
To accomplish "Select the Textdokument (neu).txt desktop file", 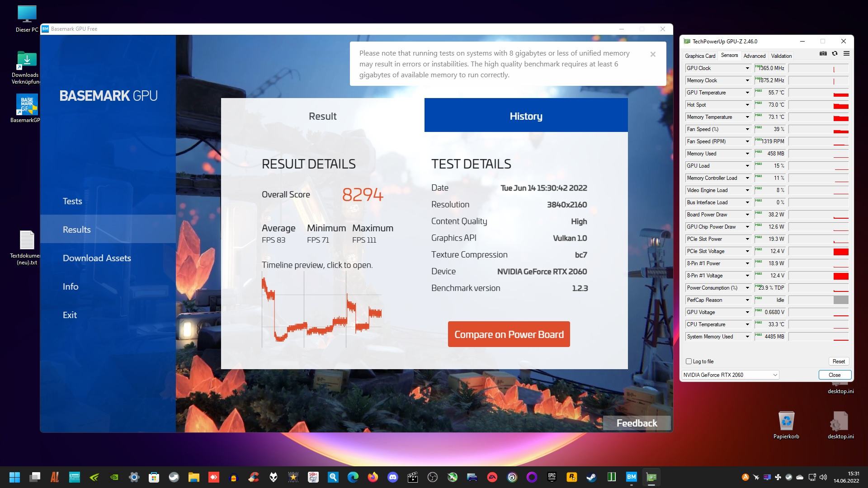I will click(x=27, y=248).
